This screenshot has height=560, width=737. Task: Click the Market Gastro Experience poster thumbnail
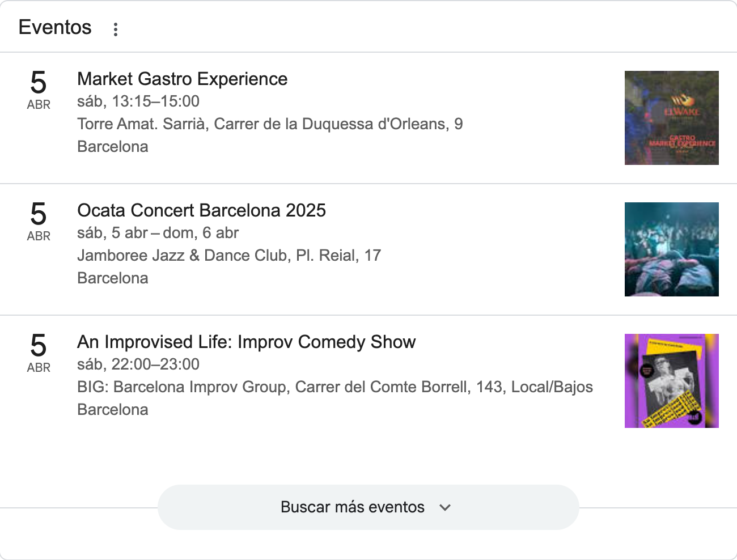[x=671, y=118]
